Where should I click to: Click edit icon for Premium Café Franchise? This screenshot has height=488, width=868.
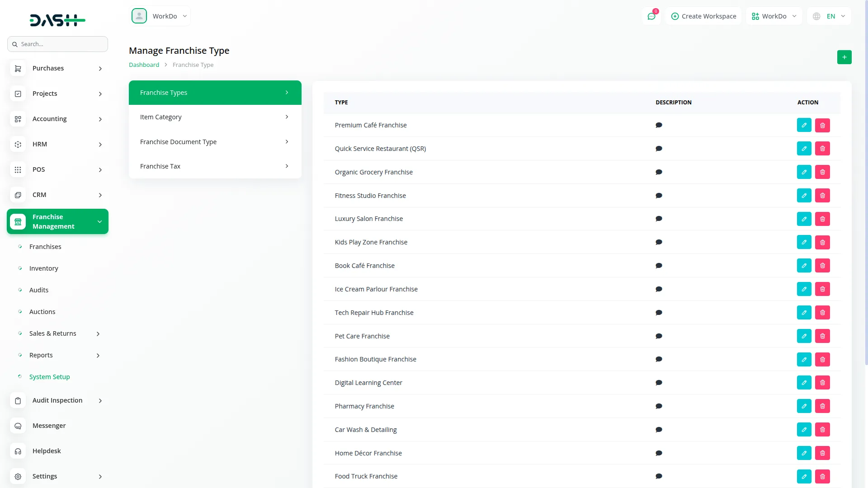804,125
